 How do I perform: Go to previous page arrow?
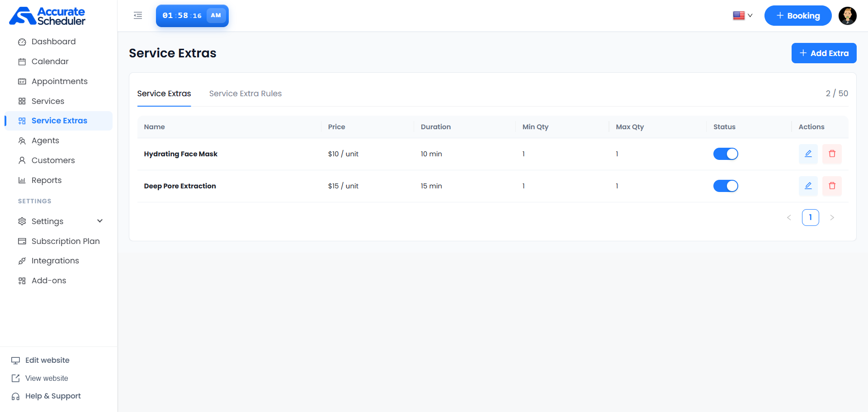click(x=789, y=218)
